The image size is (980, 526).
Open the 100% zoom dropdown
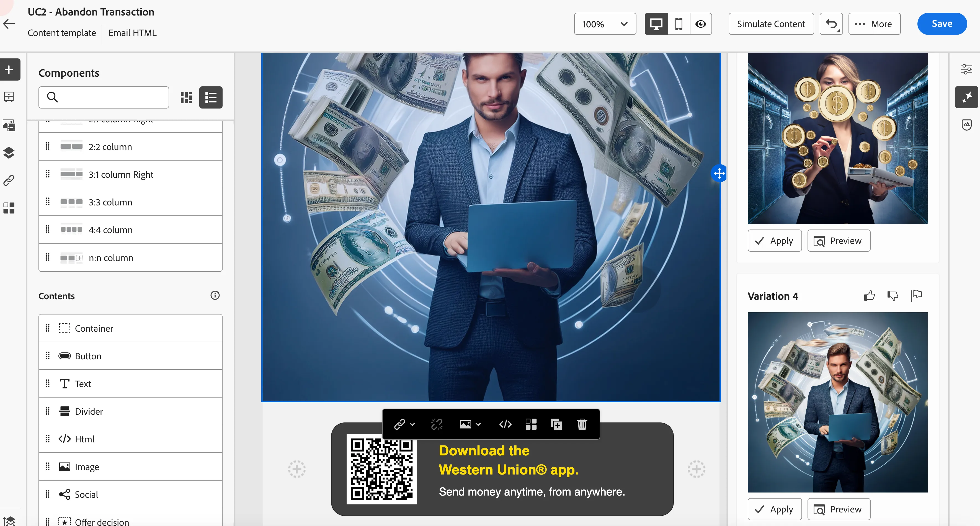pyautogui.click(x=605, y=24)
